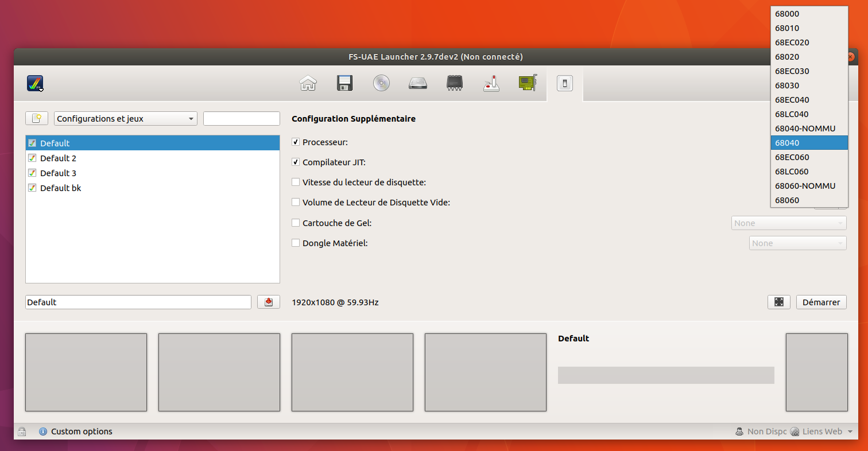Open the Dongle Matériel None dropdown
Image resolution: width=868 pixels, height=451 pixels.
(x=798, y=243)
